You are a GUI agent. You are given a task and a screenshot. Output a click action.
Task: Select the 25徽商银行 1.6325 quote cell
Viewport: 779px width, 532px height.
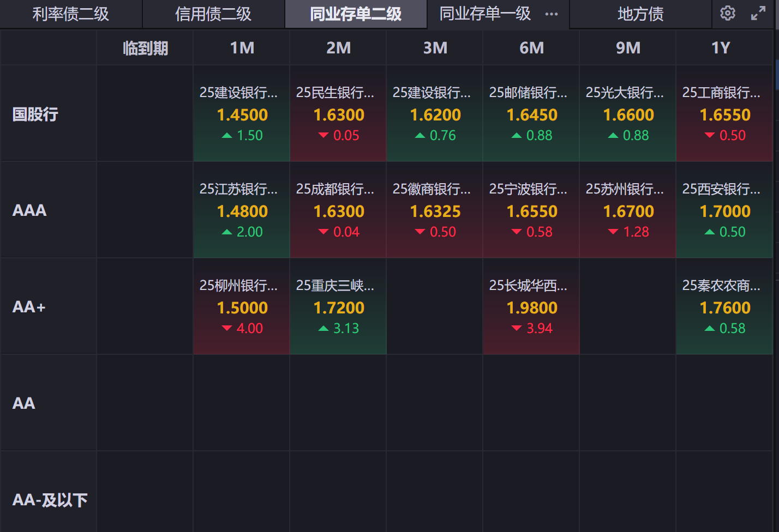(x=435, y=210)
